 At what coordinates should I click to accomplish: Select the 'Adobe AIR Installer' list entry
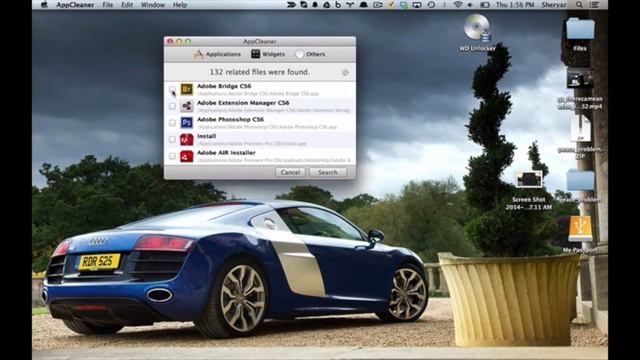click(x=260, y=156)
